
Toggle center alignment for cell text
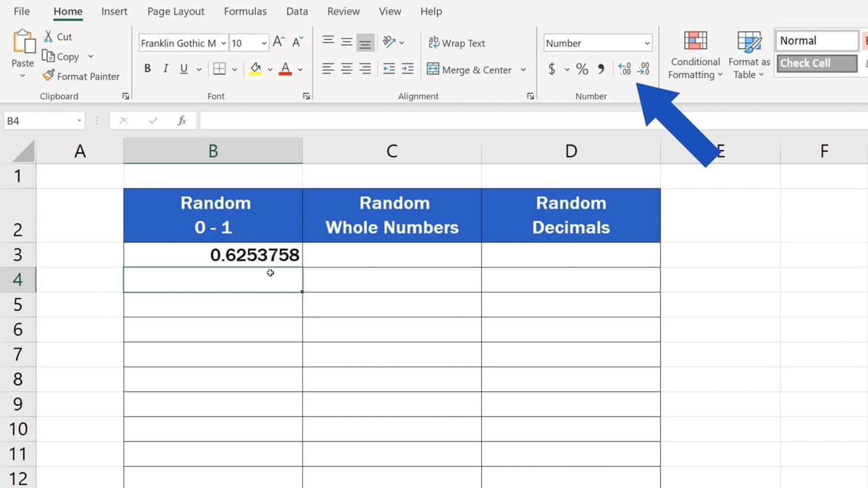pos(346,68)
